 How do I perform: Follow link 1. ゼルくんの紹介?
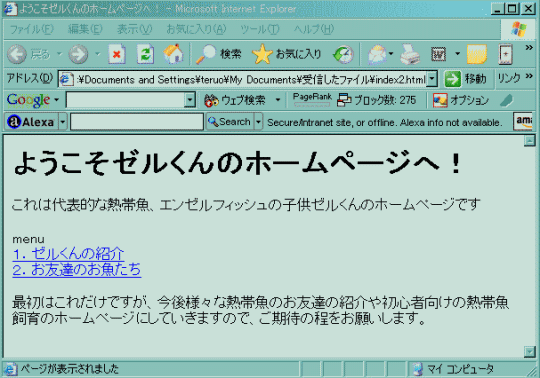click(x=68, y=254)
